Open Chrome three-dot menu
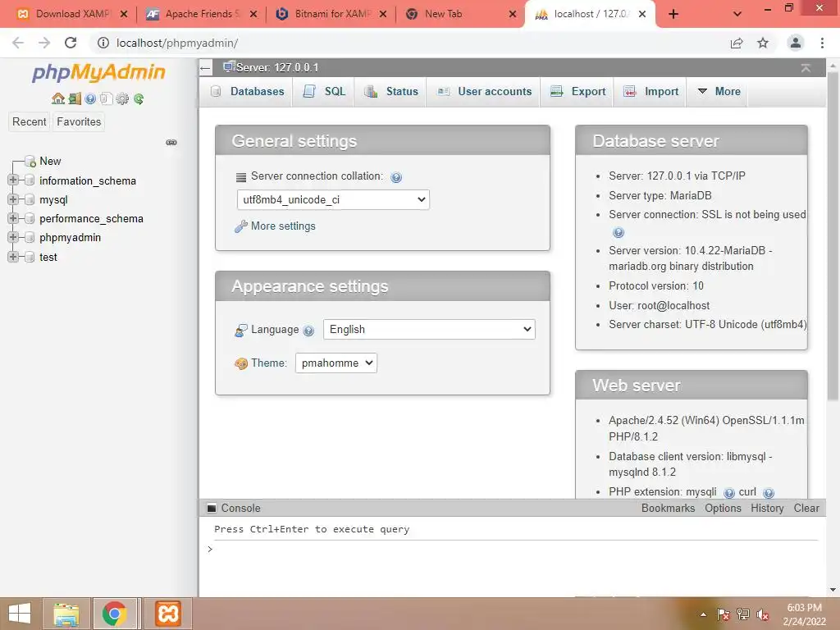This screenshot has width=840, height=630. pyautogui.click(x=822, y=43)
